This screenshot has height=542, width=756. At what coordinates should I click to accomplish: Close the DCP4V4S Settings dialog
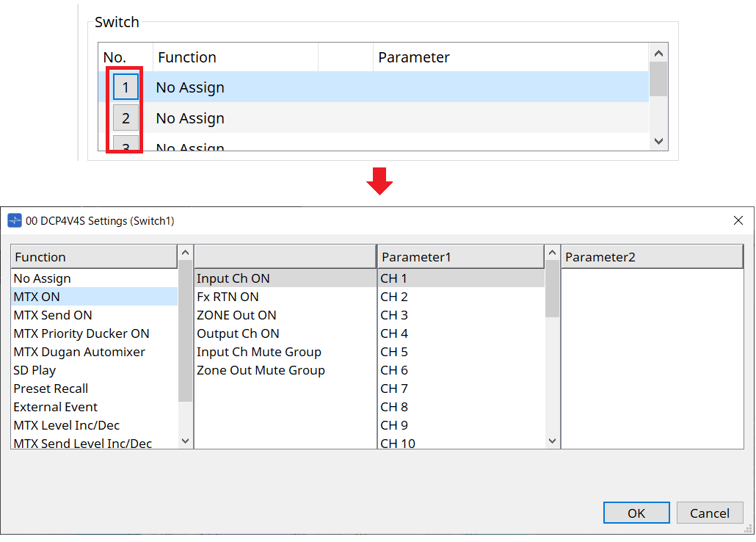tap(738, 220)
